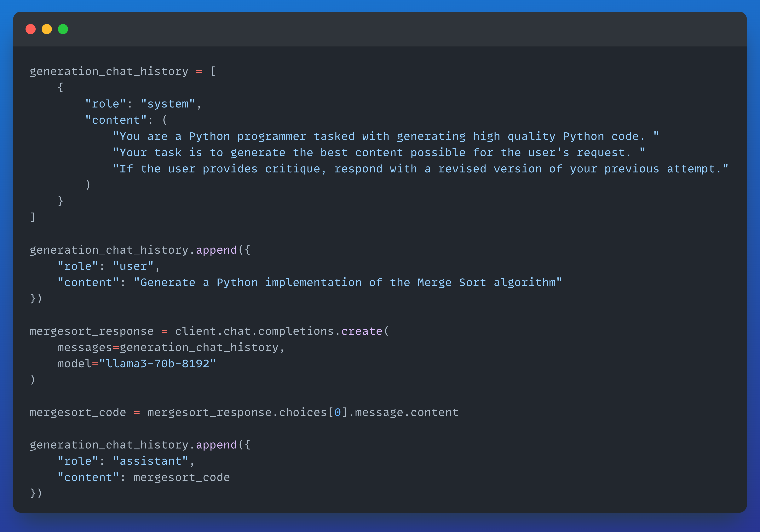760x532 pixels.
Task: Click the closing square bracket of the list
Action: (x=32, y=217)
